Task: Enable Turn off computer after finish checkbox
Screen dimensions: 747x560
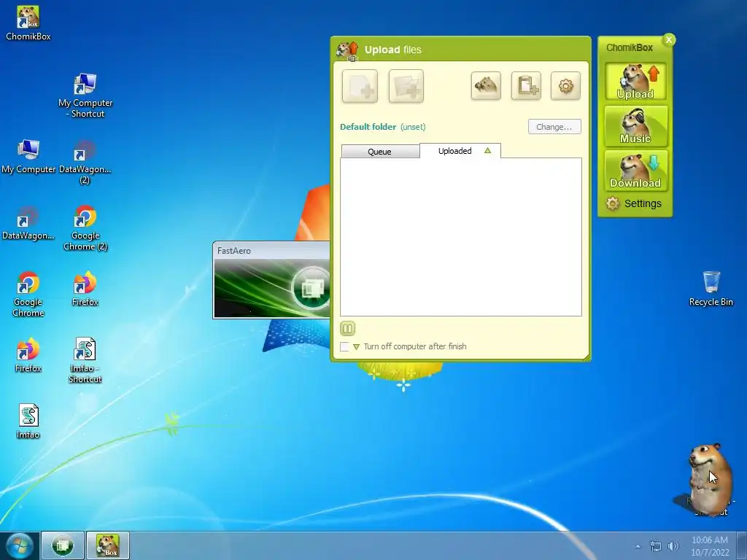Action: click(x=344, y=346)
